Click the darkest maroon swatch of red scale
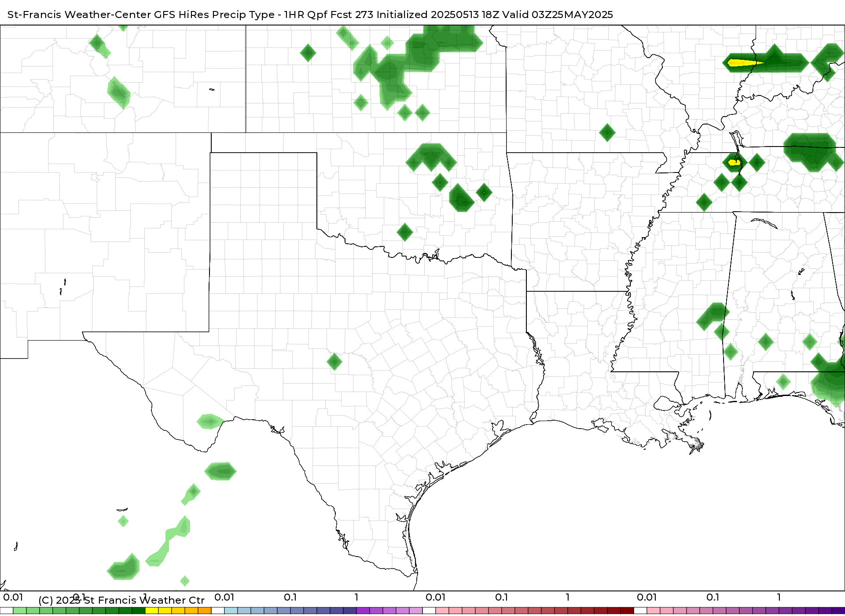Image resolution: width=845 pixels, height=616 pixels. coord(627,611)
